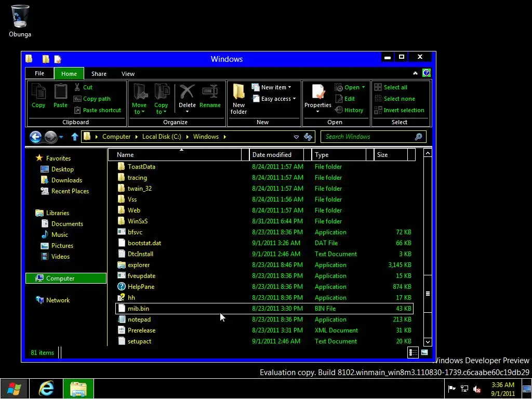The height and width of the screenshot is (399, 532).
Task: Go up one folder level
Action: point(75,137)
